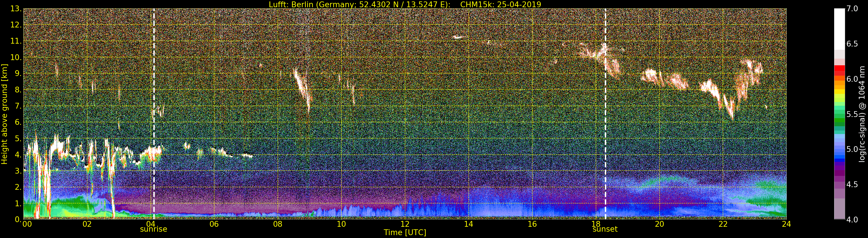
Task: Click the 'Time [UTC]' axis label
Action: pyautogui.click(x=405, y=232)
